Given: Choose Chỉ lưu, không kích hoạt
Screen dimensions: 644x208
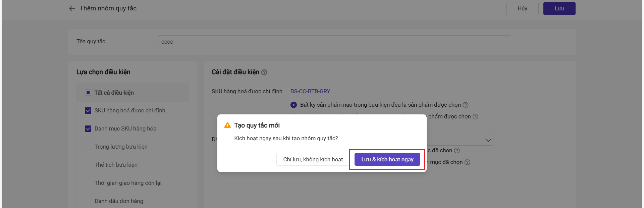Looking at the screenshot, I should pos(313,160).
